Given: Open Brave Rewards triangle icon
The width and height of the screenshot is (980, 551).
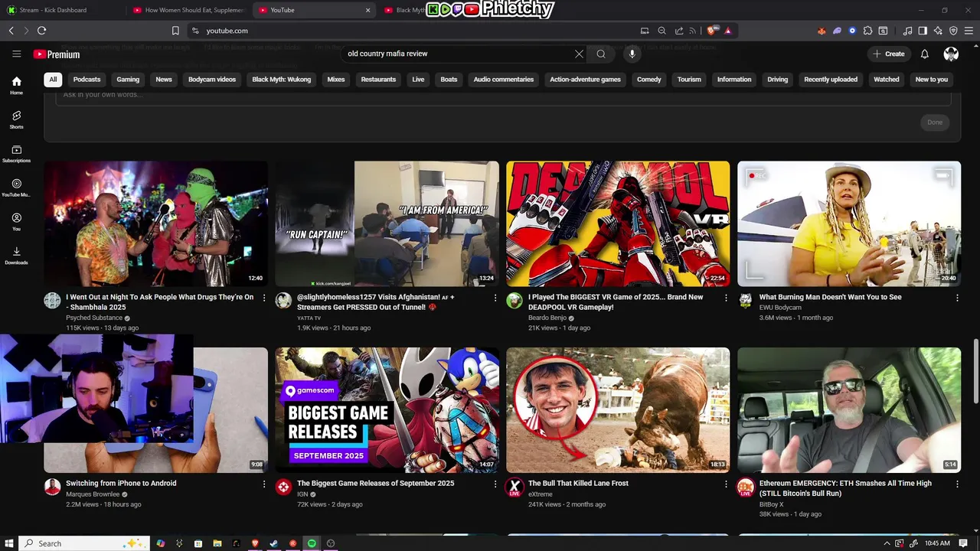Looking at the screenshot, I should point(727,31).
